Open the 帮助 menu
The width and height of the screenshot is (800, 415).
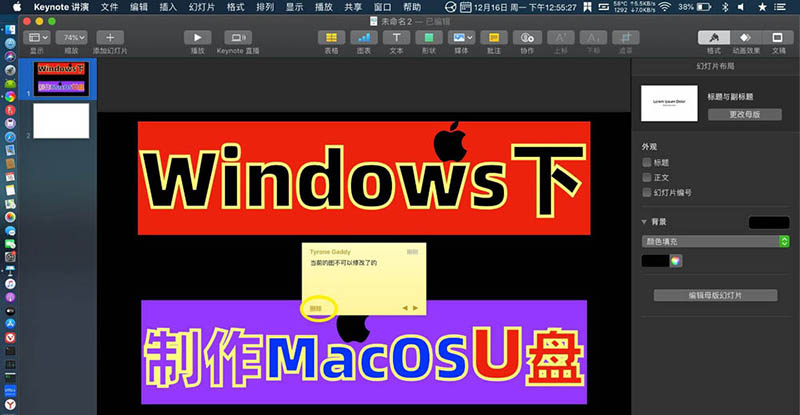[412, 7]
